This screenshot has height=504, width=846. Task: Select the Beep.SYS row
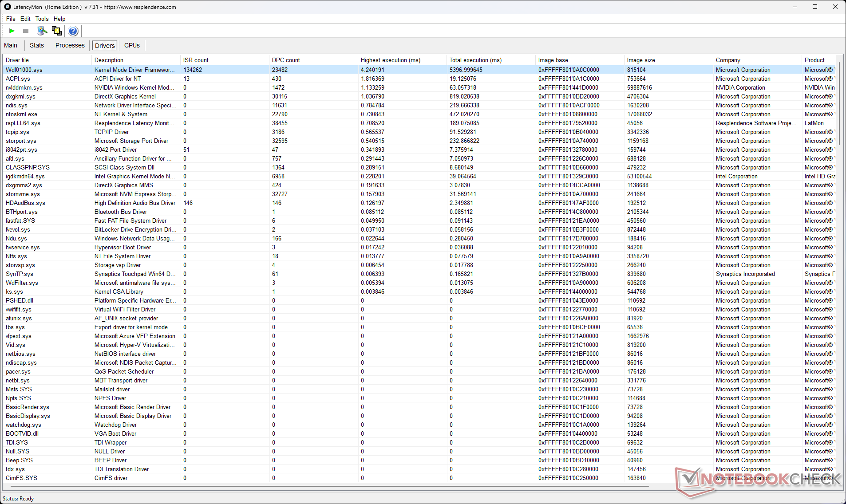419,460
